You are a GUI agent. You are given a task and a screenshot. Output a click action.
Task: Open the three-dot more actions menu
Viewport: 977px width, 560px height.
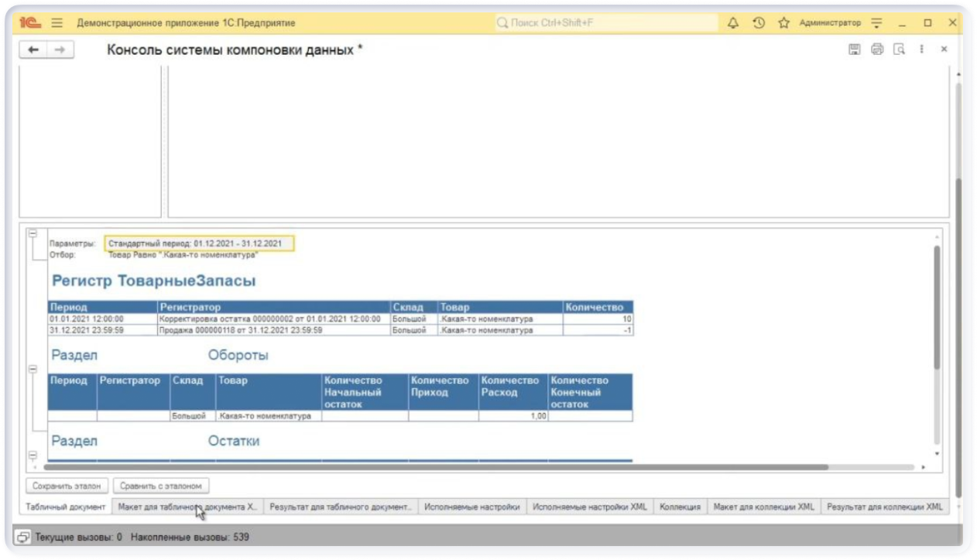(921, 50)
